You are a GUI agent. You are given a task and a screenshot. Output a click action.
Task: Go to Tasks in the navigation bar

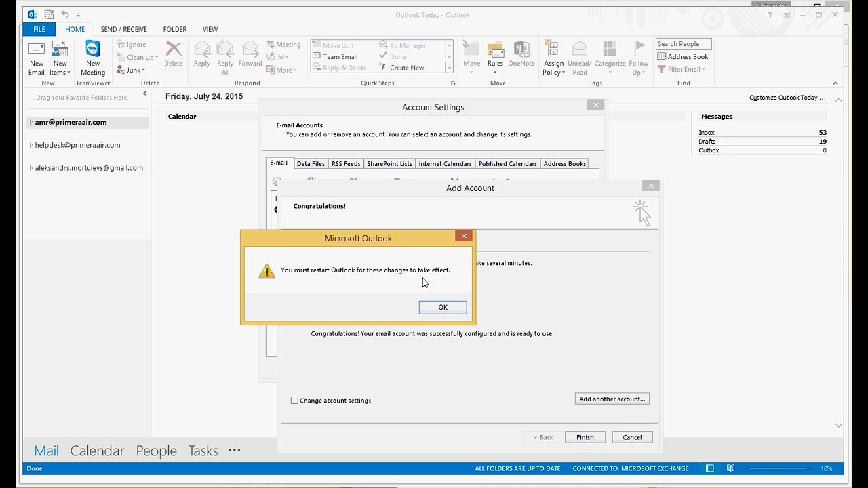click(203, 451)
